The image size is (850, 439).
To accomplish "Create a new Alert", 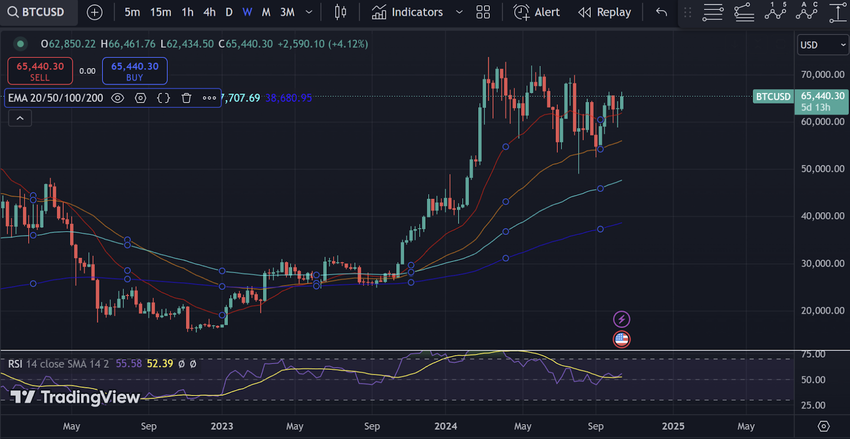I will pos(536,12).
